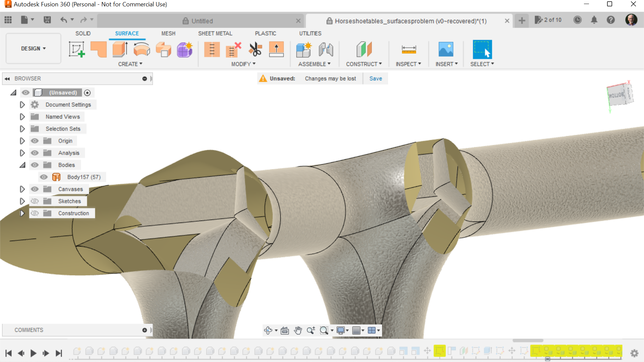Hide Body157 using its eye icon
Screen dimensions: 644x362
click(44, 177)
